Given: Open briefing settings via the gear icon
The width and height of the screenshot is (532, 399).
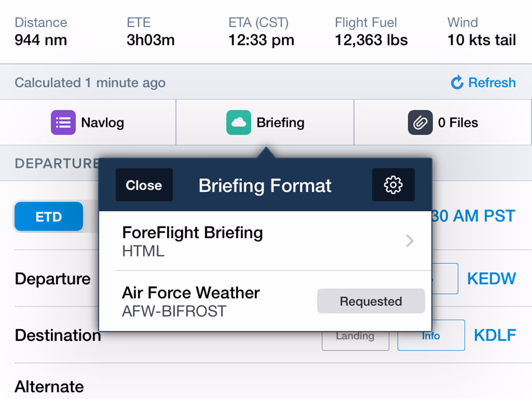Looking at the screenshot, I should (393, 185).
